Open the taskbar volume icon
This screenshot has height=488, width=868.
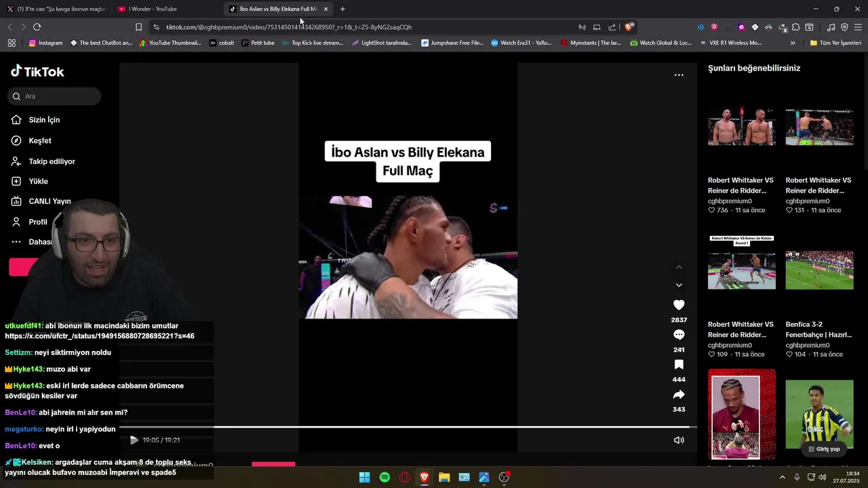[822, 477]
